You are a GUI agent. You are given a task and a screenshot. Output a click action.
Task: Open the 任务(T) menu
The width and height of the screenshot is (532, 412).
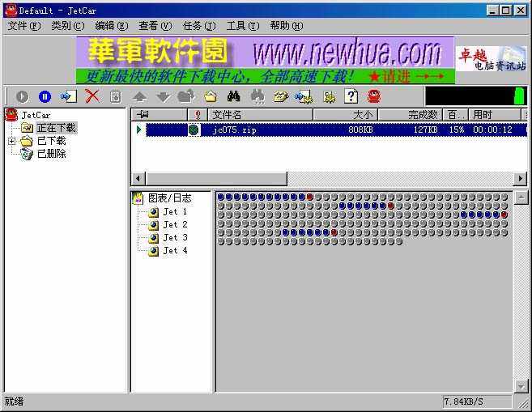click(198, 26)
